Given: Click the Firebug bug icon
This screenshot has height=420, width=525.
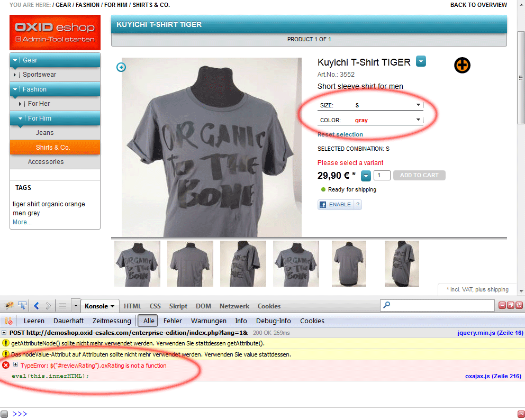Looking at the screenshot, I should pyautogui.click(x=8, y=306).
